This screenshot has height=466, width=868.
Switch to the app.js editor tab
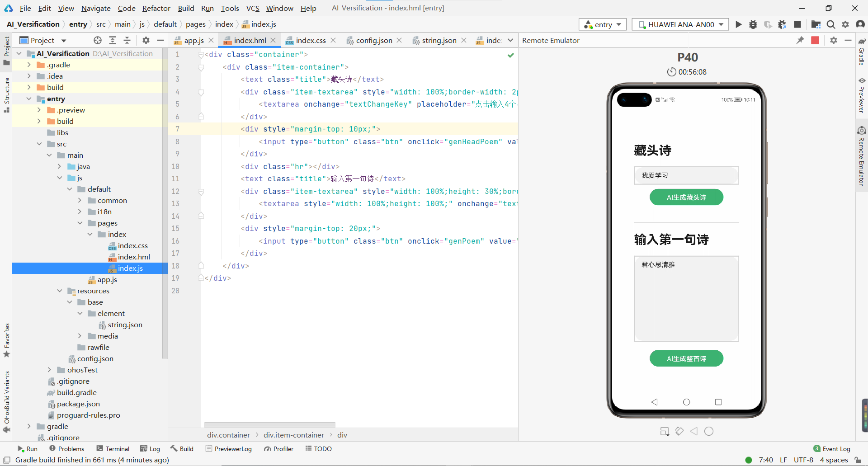[193, 40]
